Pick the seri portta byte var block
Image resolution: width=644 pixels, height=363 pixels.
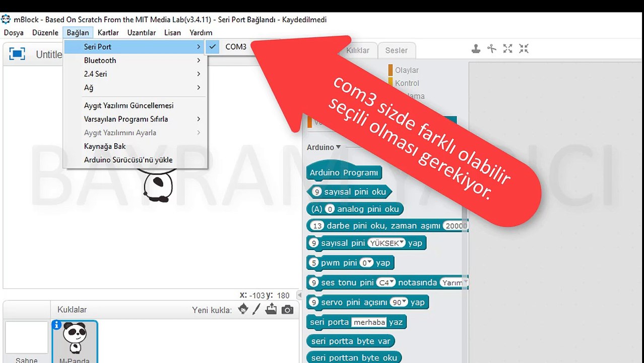351,341
